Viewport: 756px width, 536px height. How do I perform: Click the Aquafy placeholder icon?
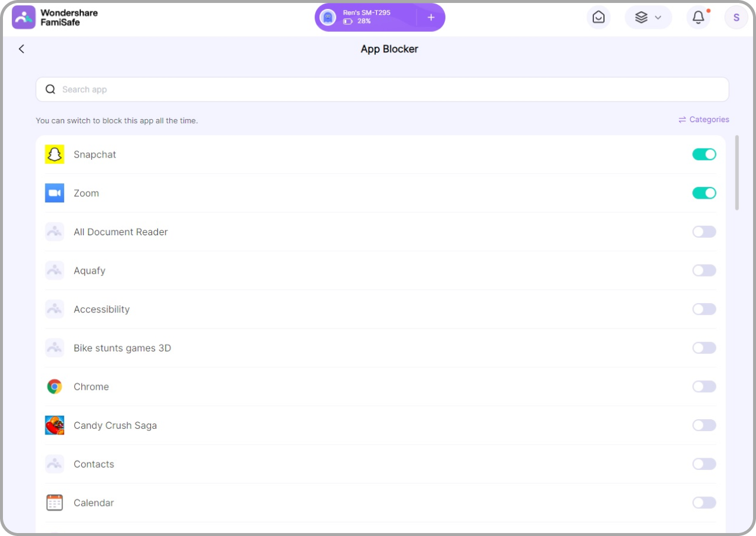[55, 271]
